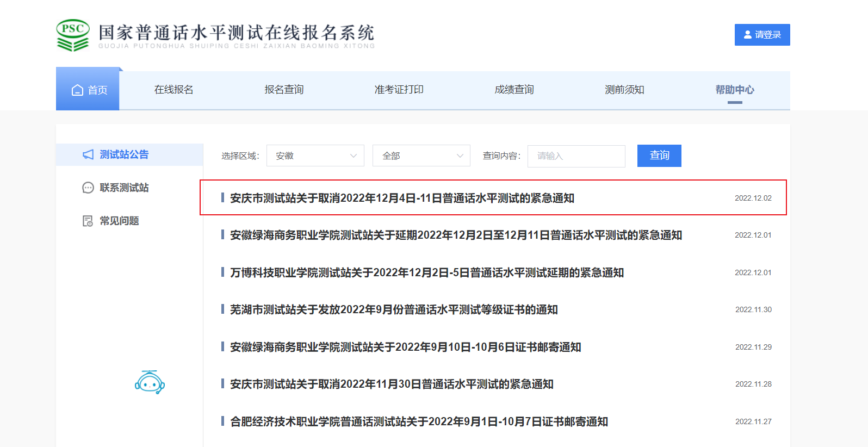Expand the 安徽 region dropdown
Screen dimensions: 868x447
315,156
